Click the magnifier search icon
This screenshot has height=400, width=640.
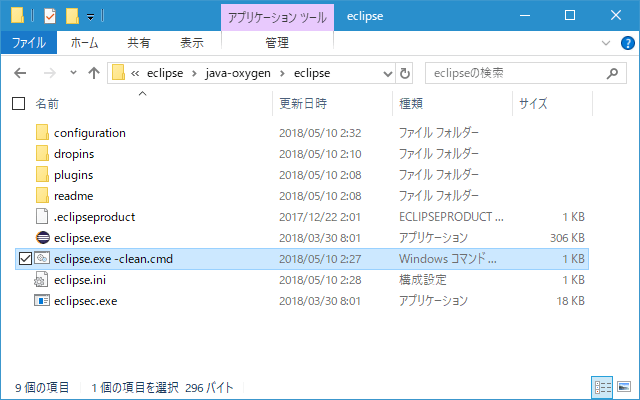(x=612, y=73)
